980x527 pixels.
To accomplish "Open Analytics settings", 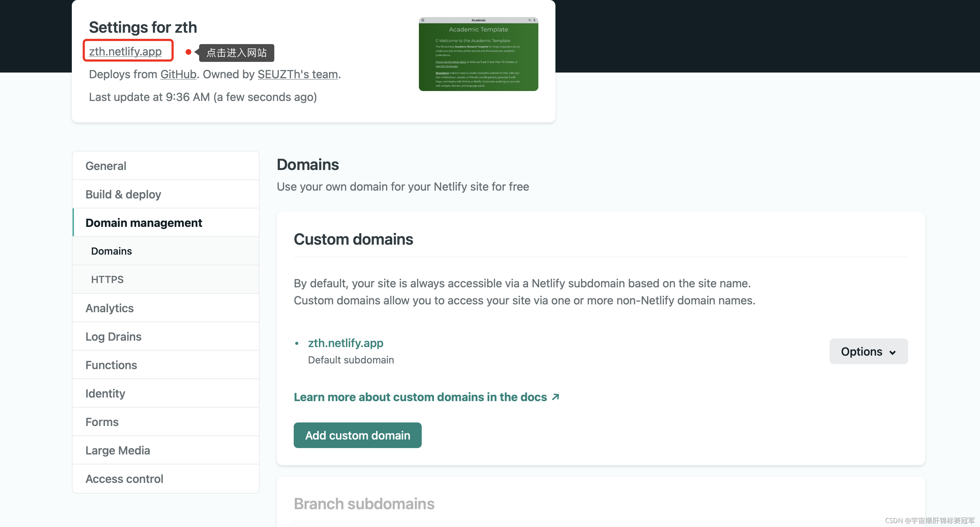I will 109,308.
